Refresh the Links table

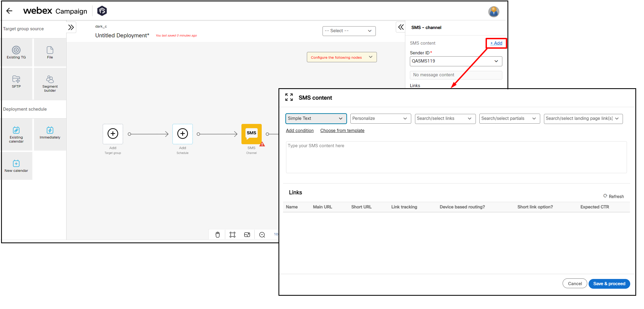pyautogui.click(x=613, y=196)
